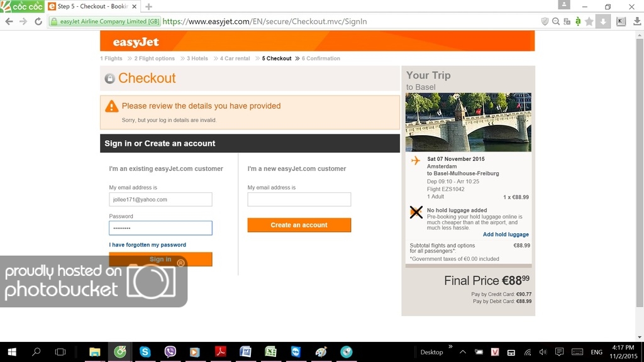Click the browser back arrow
The image size is (644, 362).
[9, 21]
